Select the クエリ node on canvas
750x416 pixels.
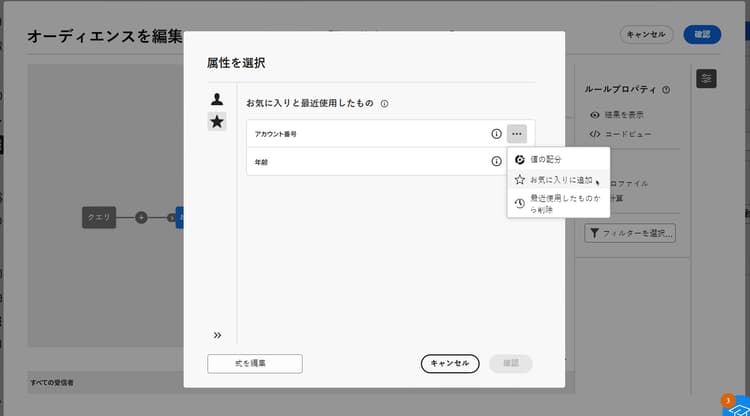[x=99, y=218]
